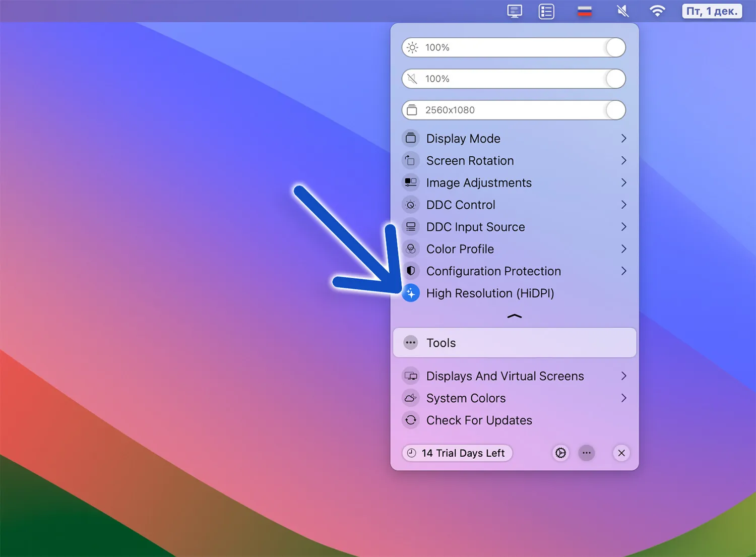
Task: Open the Russian flag input source menu
Action: pos(585,11)
